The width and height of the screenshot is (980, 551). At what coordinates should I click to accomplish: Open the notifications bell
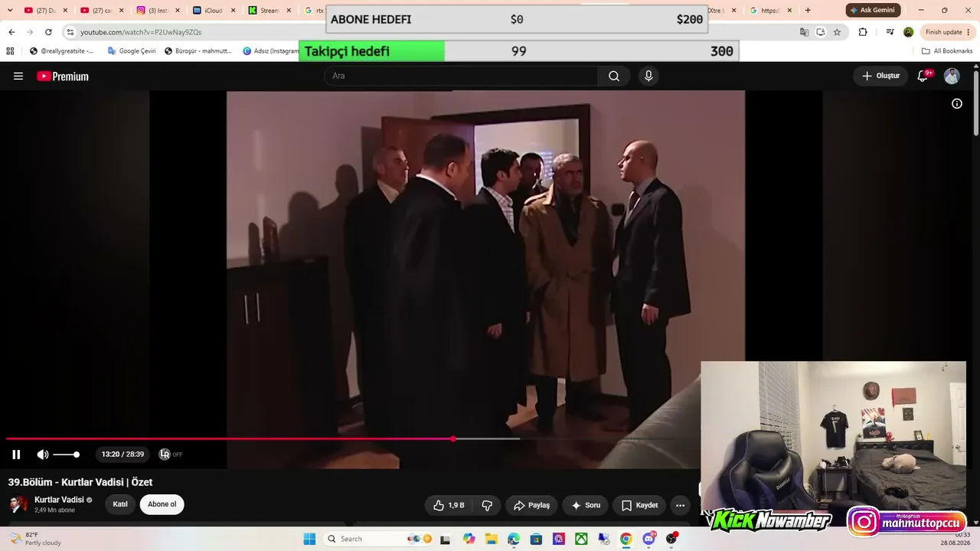pyautogui.click(x=923, y=76)
